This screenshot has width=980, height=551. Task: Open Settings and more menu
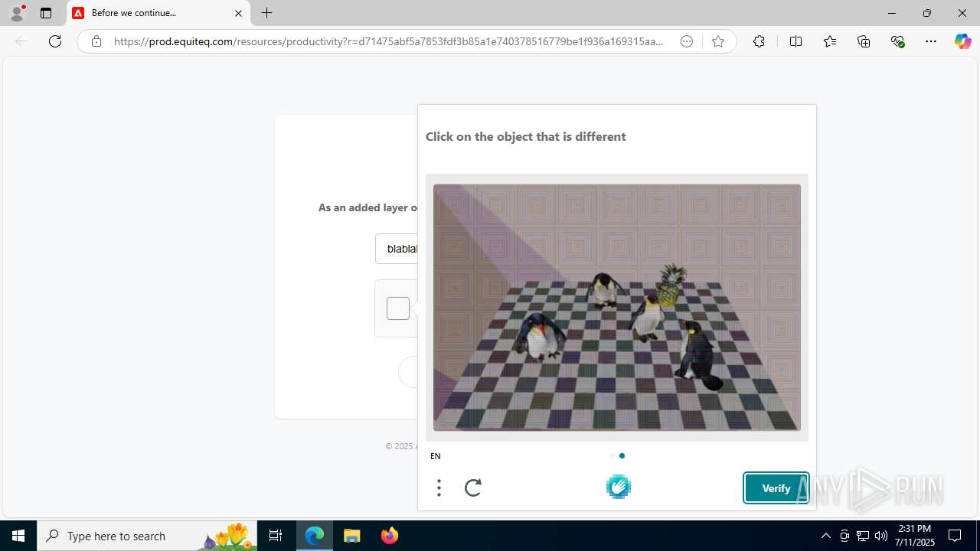[931, 41]
